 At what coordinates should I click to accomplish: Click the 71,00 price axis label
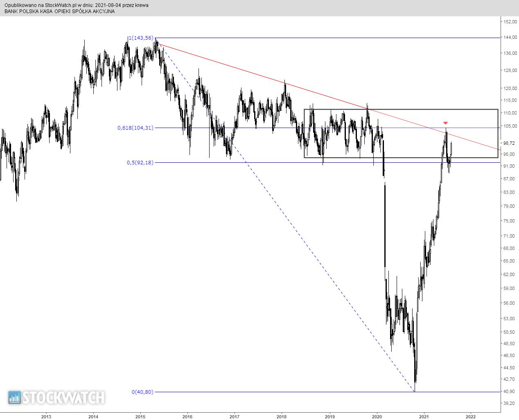pyautogui.click(x=510, y=236)
